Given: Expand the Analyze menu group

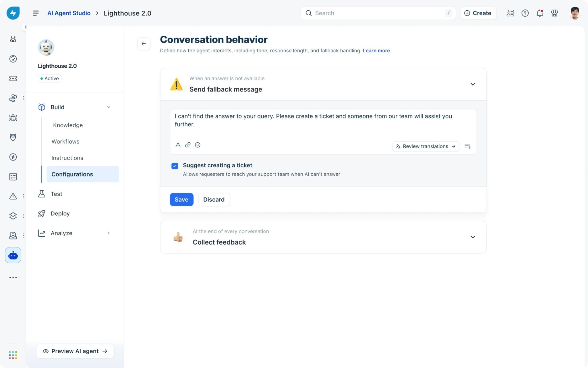Looking at the screenshot, I should (109, 233).
